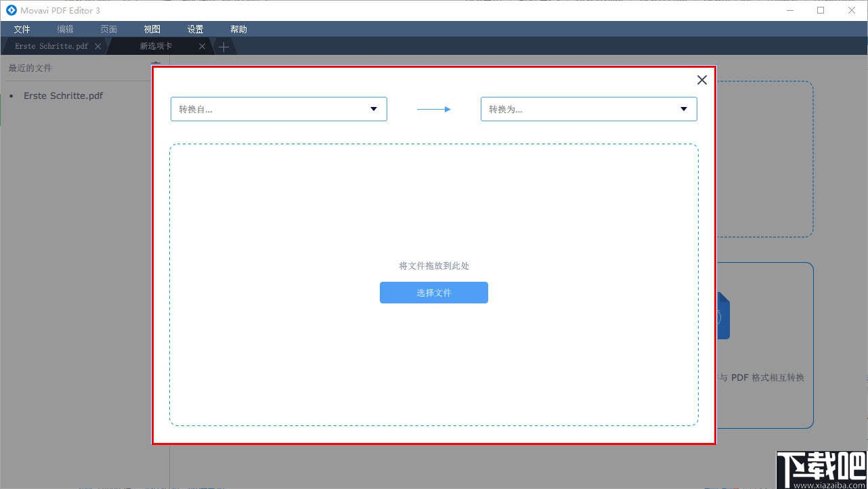Image resolution: width=868 pixels, height=489 pixels.
Task: Open the 设置 menu
Action: [195, 28]
